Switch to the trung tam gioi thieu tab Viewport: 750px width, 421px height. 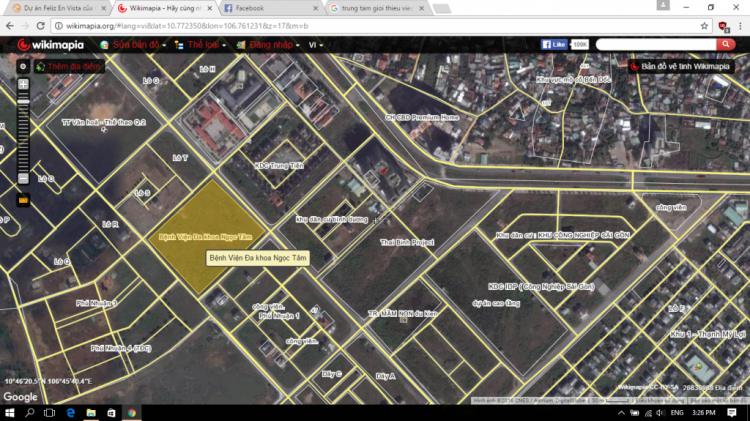coord(377,8)
